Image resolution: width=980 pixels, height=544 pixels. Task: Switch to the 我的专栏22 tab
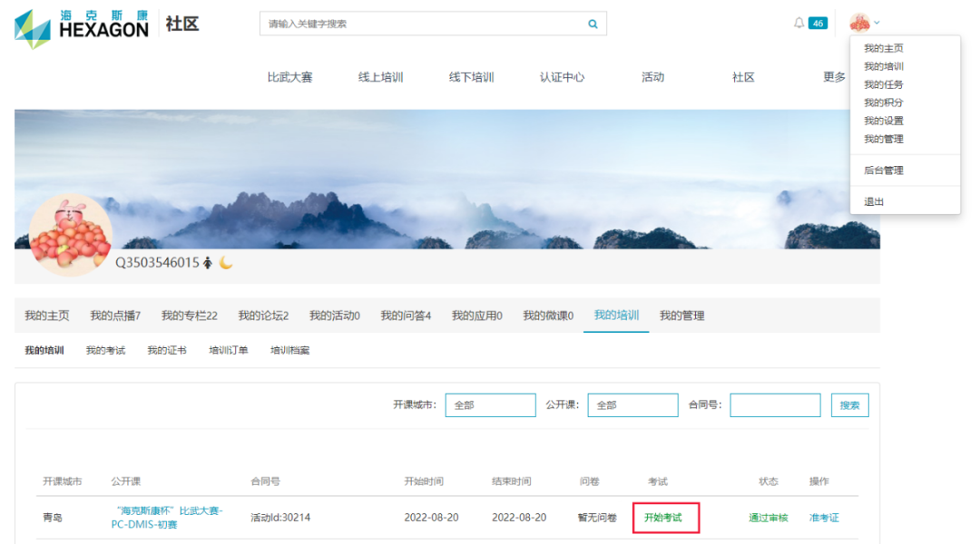click(x=189, y=316)
